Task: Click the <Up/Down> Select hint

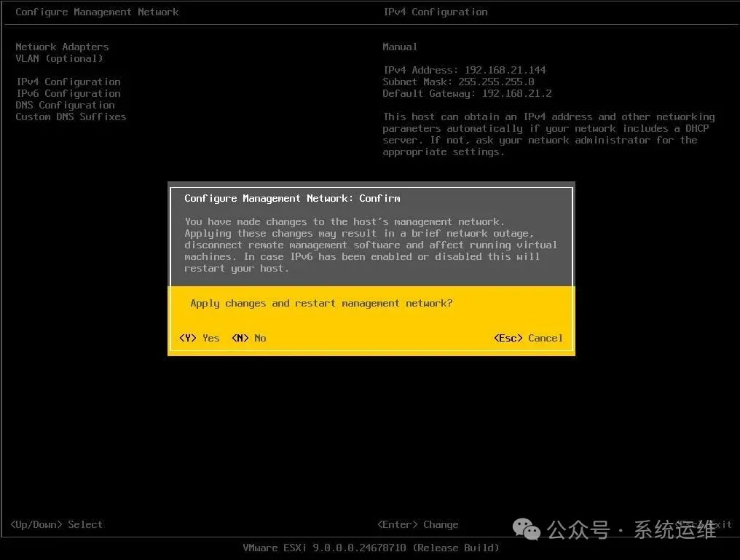Action: (56, 524)
